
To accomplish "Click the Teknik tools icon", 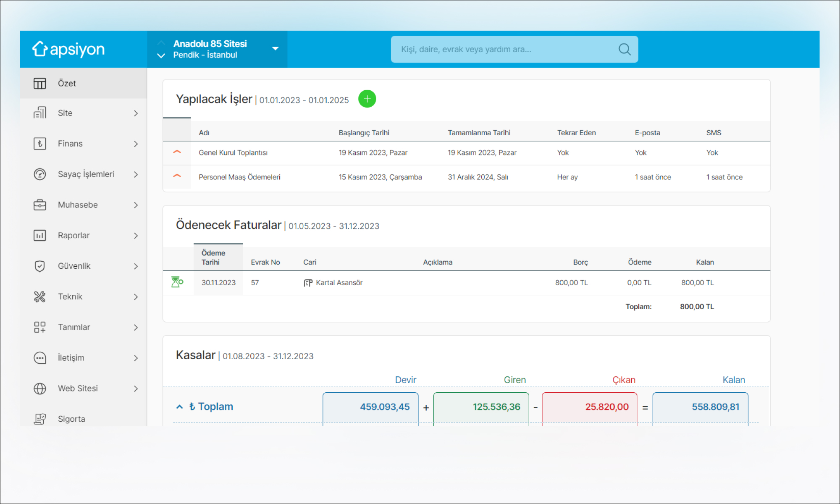I will pyautogui.click(x=40, y=297).
